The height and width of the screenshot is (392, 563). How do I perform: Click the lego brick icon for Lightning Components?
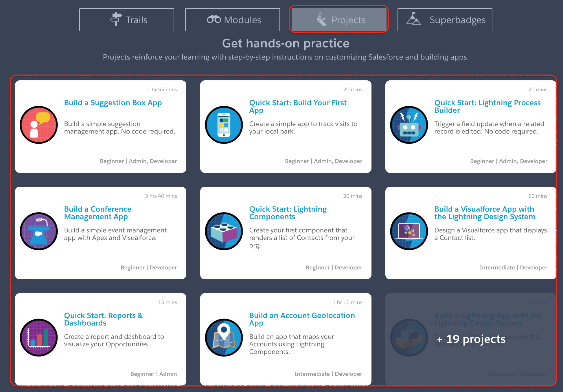(x=224, y=231)
